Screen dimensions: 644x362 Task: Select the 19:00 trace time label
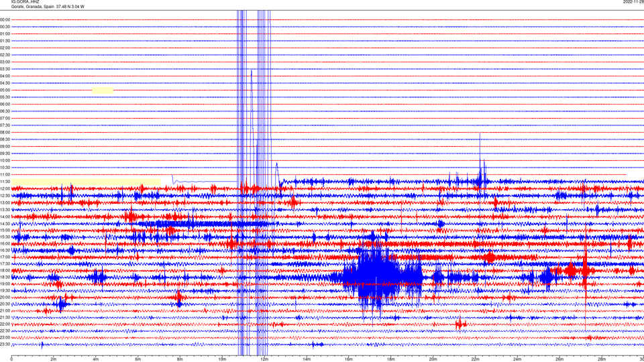click(x=5, y=284)
